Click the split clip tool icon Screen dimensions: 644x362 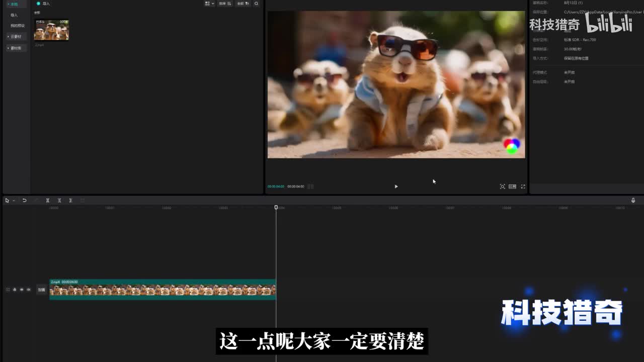48,200
